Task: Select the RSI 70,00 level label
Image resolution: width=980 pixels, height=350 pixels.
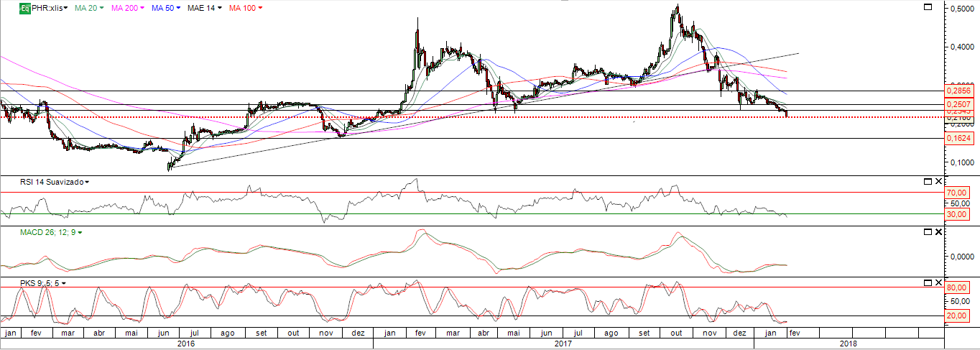Action: (956, 193)
